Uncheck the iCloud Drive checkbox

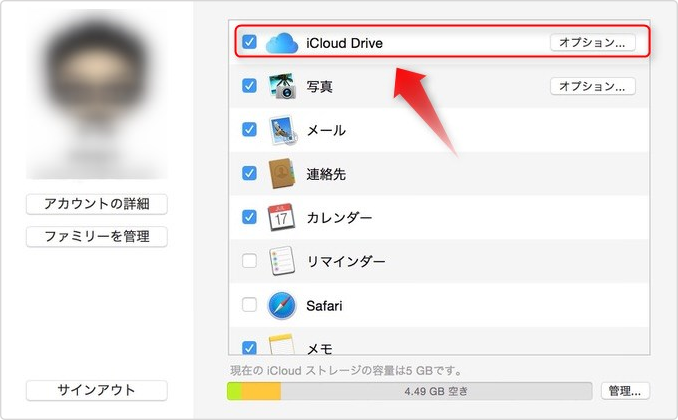pos(249,42)
